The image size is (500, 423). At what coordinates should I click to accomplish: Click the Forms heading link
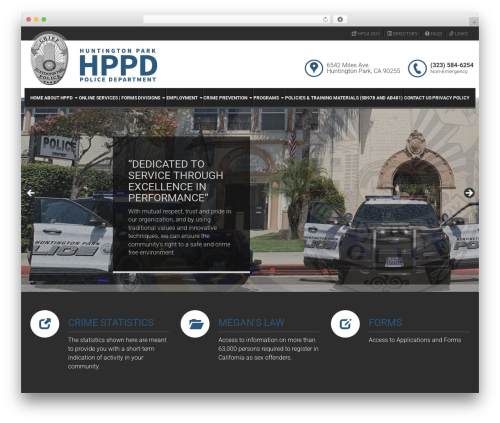(385, 323)
